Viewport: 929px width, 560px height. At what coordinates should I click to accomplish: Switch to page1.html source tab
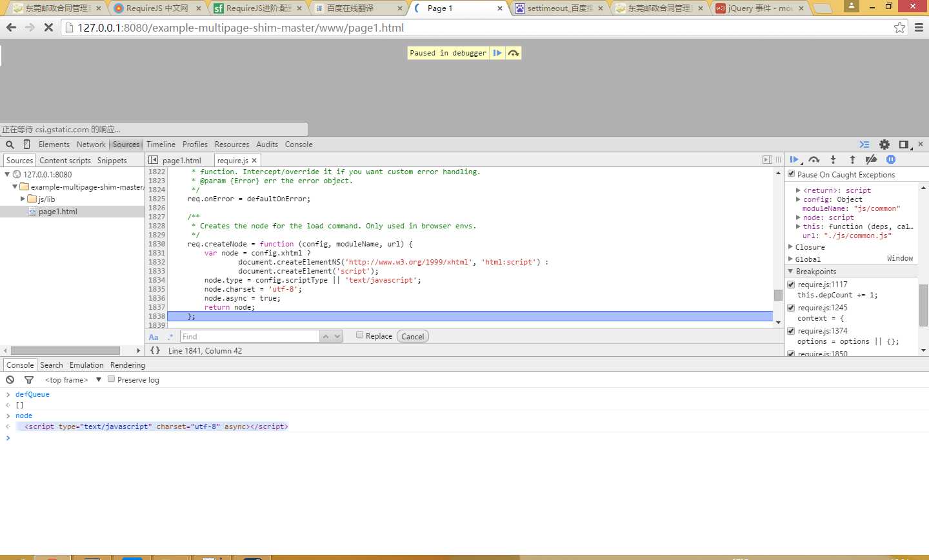click(182, 161)
